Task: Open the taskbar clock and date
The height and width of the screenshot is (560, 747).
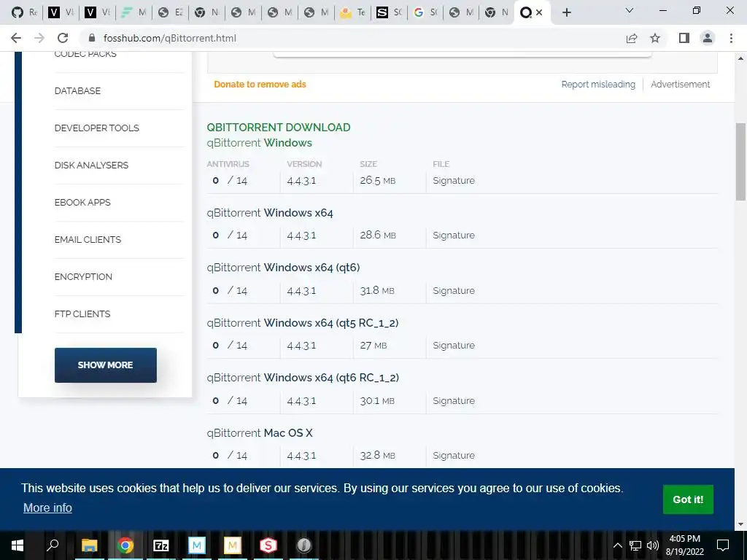Action: pos(684,545)
